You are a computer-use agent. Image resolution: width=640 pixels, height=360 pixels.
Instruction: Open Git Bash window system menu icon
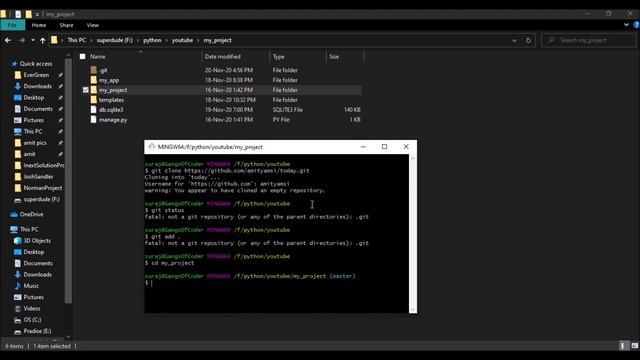[152, 147]
